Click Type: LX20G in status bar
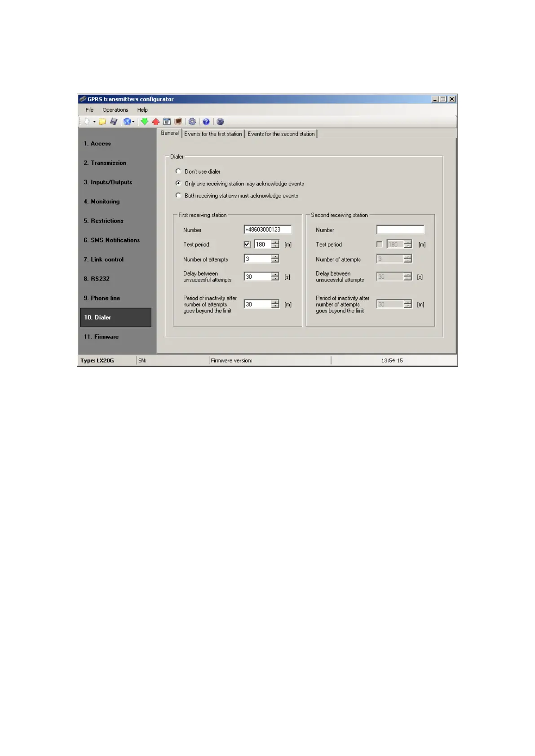Image resolution: width=535 pixels, height=756 pixels. 97,360
